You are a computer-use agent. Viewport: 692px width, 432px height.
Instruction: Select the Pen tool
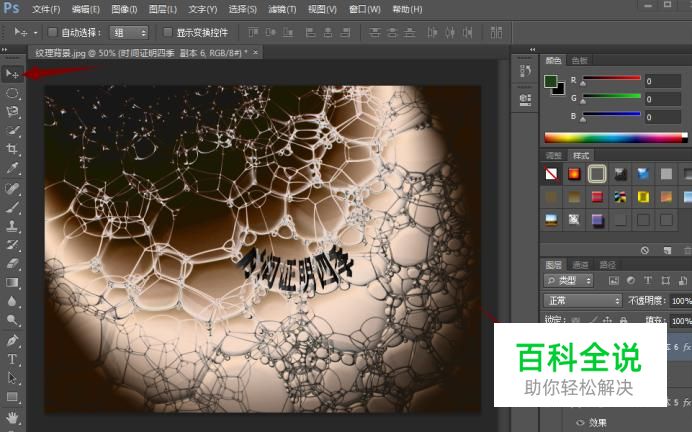[12, 341]
